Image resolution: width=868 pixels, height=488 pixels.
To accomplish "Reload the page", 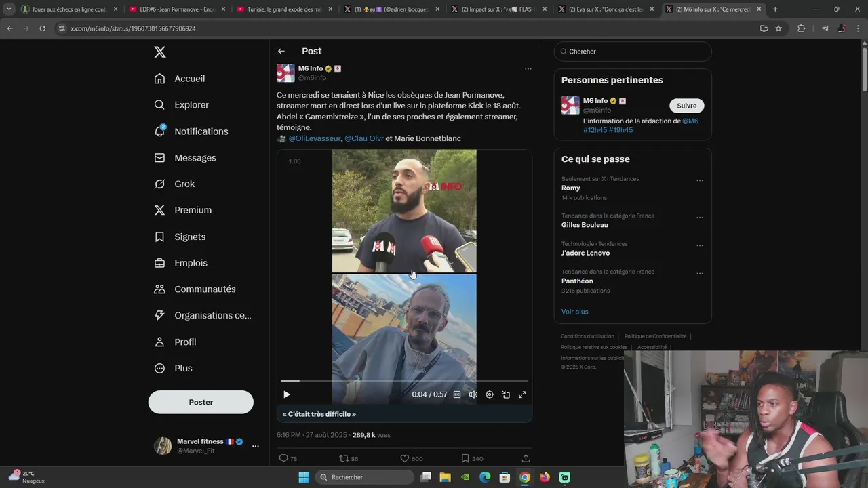I will 42,28.
